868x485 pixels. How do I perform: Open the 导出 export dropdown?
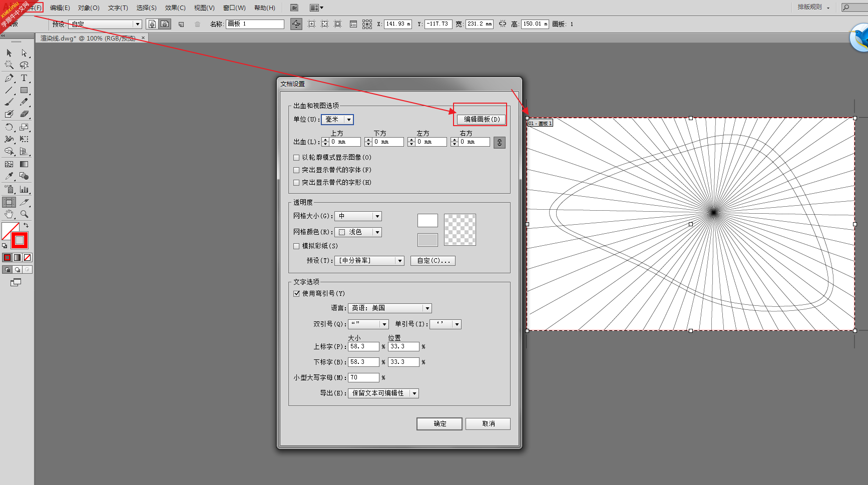tap(383, 393)
